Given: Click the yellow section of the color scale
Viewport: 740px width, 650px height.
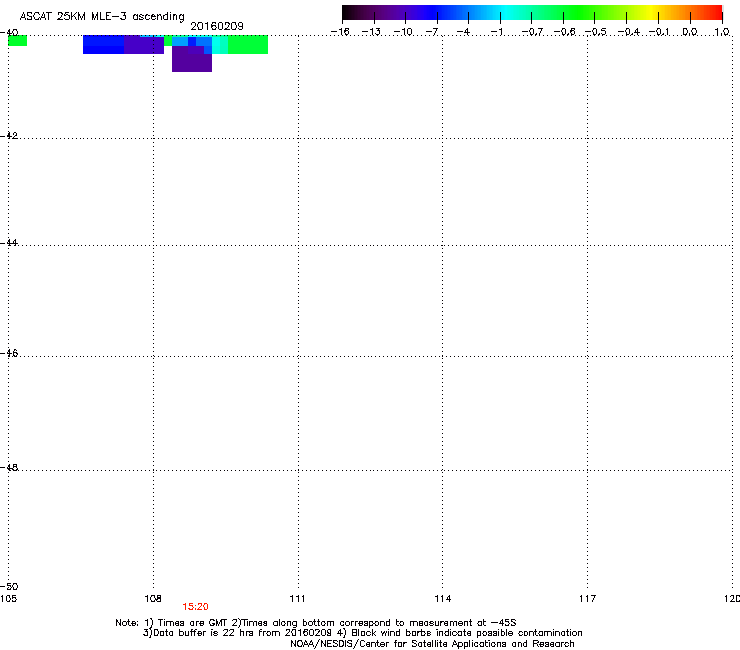Looking at the screenshot, I should 653,13.
